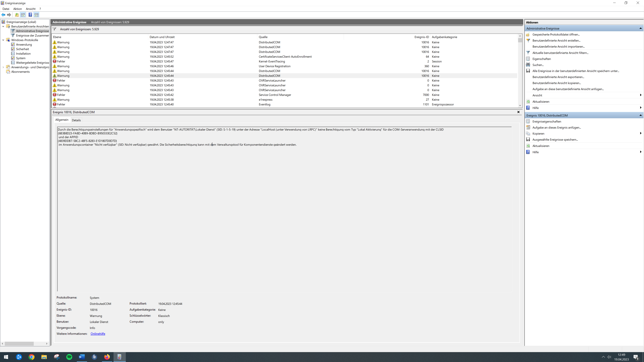Image resolution: width=644 pixels, height=362 pixels.
Task: Select the System log in tree
Action: pyautogui.click(x=21, y=58)
